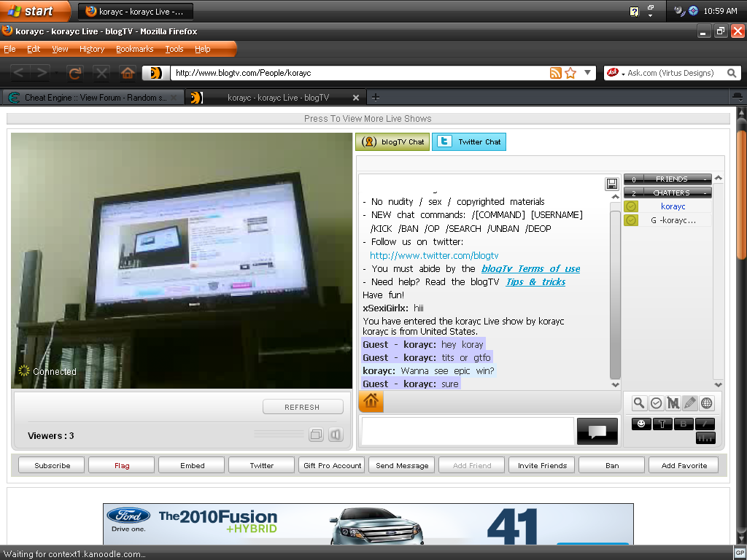The width and height of the screenshot is (747, 560).
Task: Collapse the CHATTERS list header
Action: tap(667, 192)
